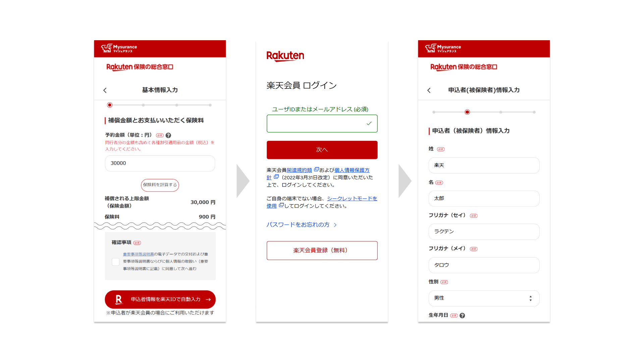Go back using chevron beside 基本情報入力 title
Image resolution: width=644 pixels, height=362 pixels.
tap(105, 90)
